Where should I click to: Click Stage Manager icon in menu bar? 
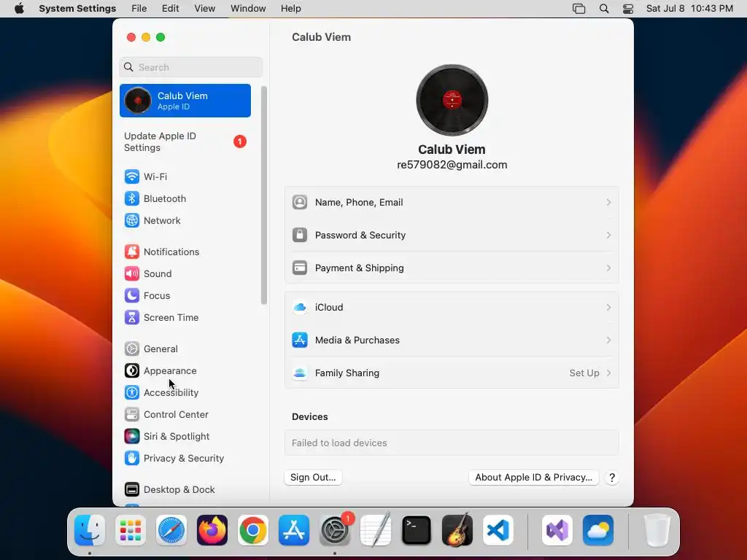click(578, 9)
